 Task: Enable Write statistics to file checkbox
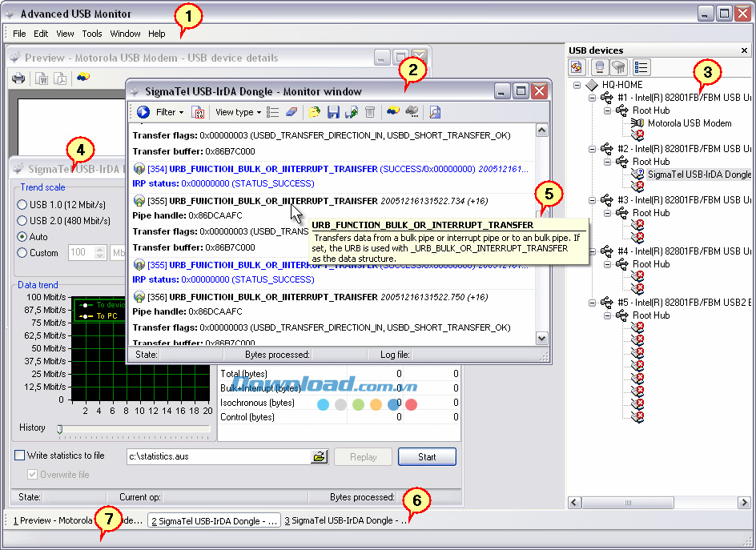(x=20, y=456)
